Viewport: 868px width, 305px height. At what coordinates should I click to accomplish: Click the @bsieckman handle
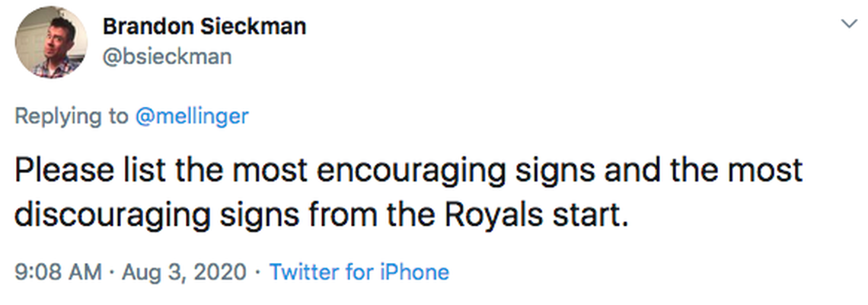pyautogui.click(x=167, y=56)
